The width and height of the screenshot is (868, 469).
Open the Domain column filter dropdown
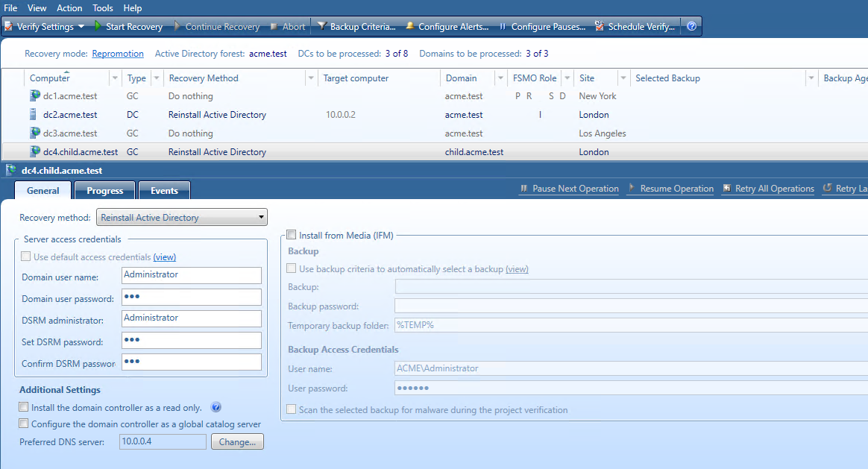pyautogui.click(x=500, y=78)
